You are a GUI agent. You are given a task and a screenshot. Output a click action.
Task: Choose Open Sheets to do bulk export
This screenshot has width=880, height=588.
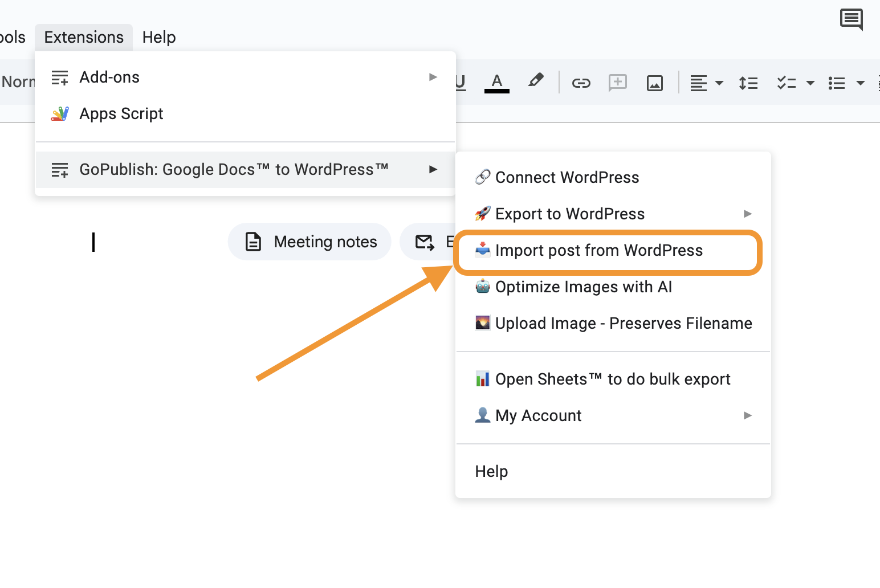(613, 379)
